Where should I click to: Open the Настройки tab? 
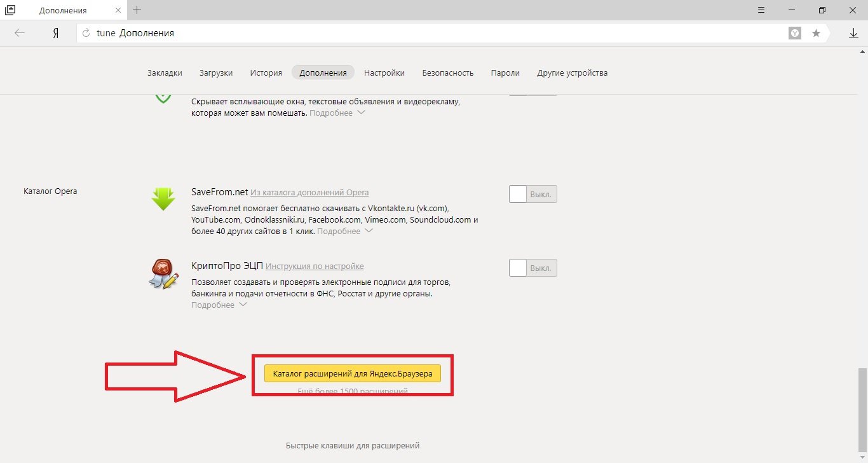(x=384, y=73)
